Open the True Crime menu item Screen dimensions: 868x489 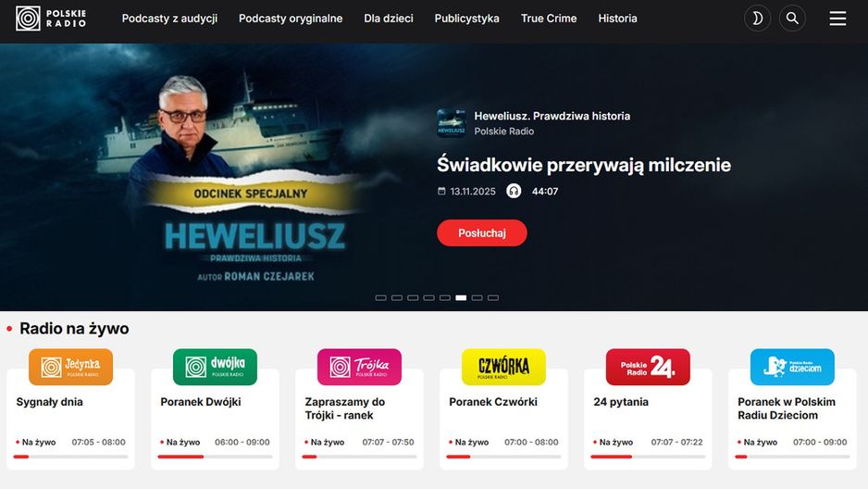click(x=549, y=19)
